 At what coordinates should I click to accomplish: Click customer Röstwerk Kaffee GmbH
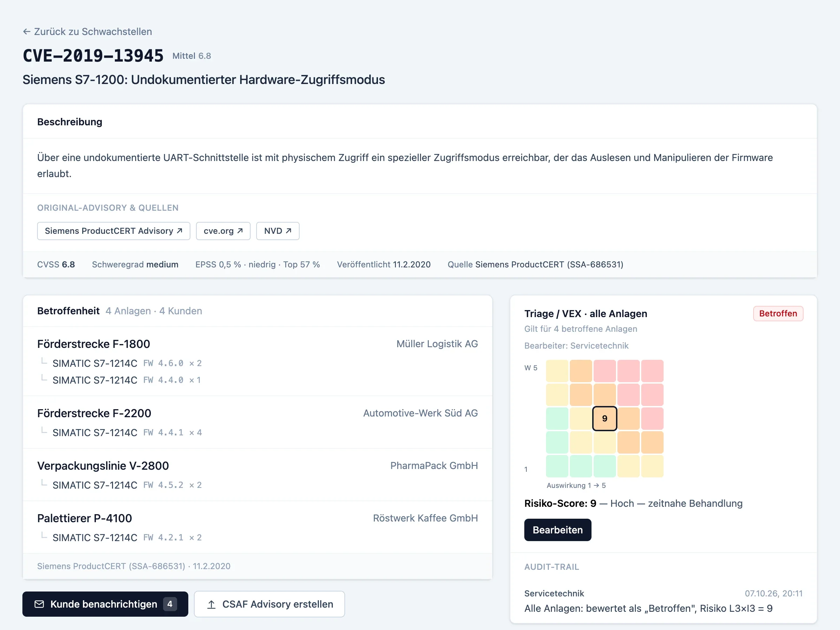pyautogui.click(x=425, y=518)
